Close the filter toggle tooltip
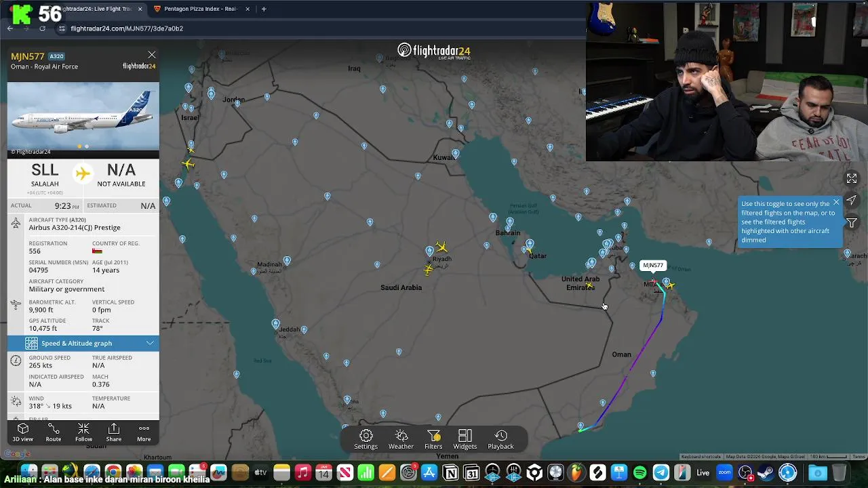Image resolution: width=868 pixels, height=488 pixels. (835, 202)
